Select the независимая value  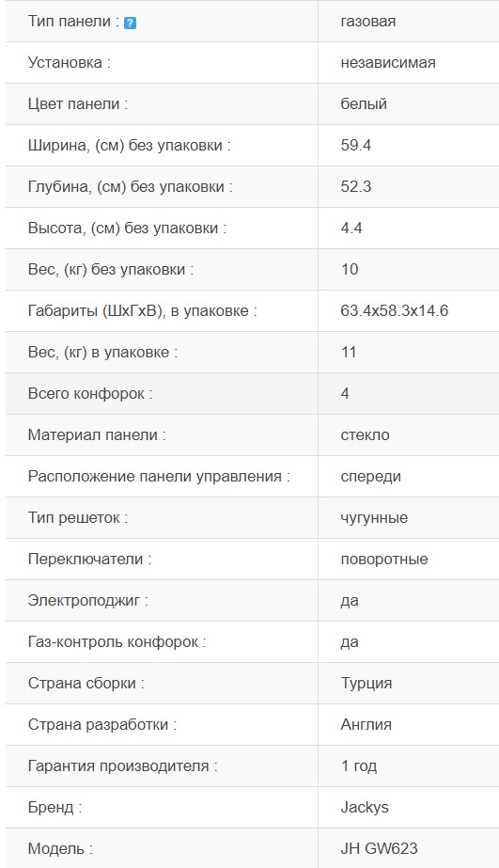[x=388, y=63]
